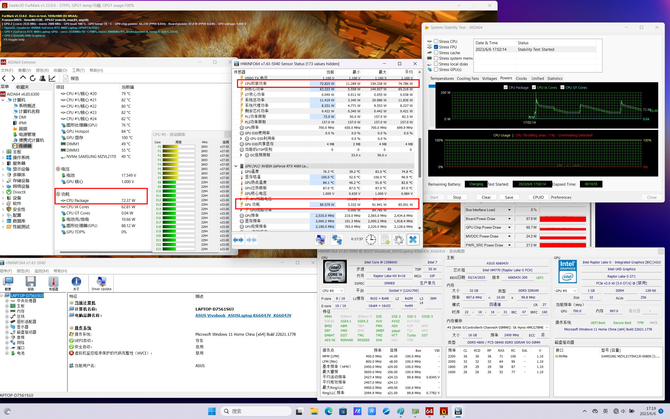Click the taskbar search box
The image size is (670, 419).
tap(256, 411)
